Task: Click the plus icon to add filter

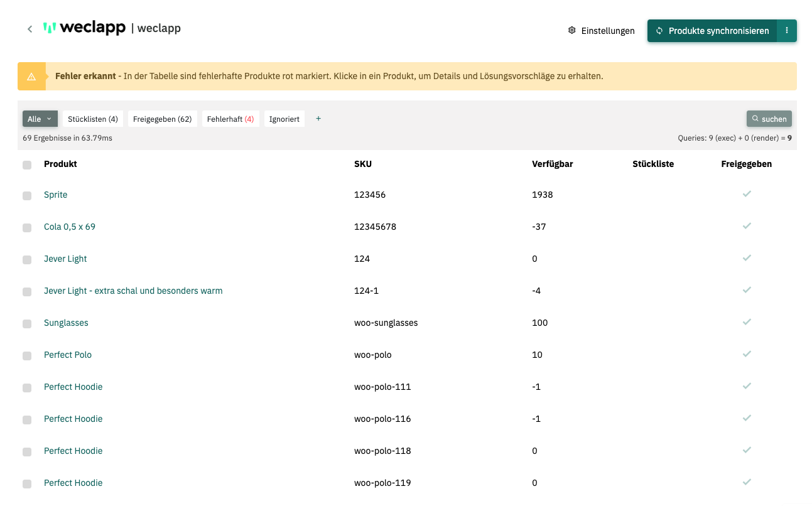Action: click(x=318, y=119)
